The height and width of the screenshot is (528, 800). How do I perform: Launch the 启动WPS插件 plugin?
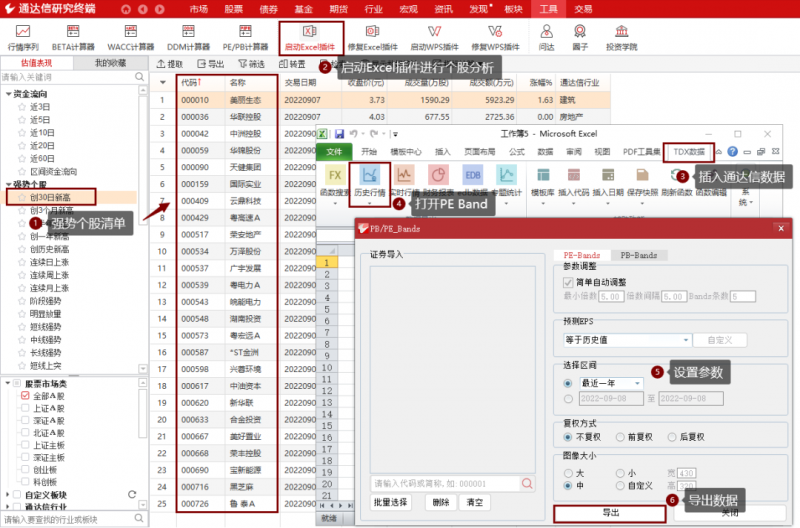coord(435,38)
